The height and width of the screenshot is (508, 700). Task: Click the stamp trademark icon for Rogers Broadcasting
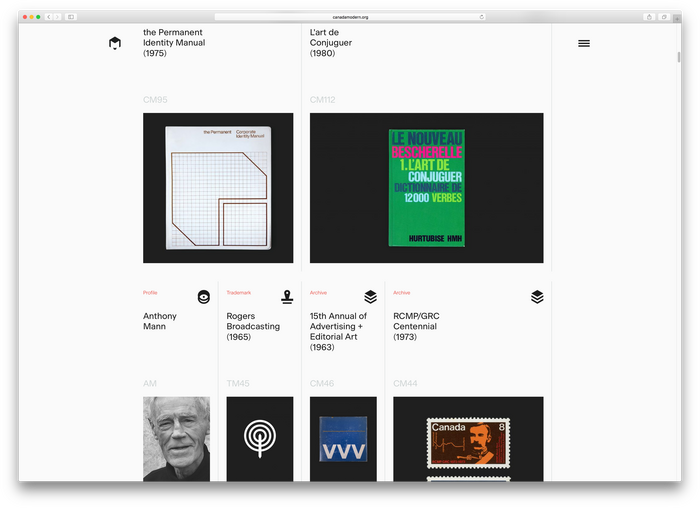[x=287, y=297]
